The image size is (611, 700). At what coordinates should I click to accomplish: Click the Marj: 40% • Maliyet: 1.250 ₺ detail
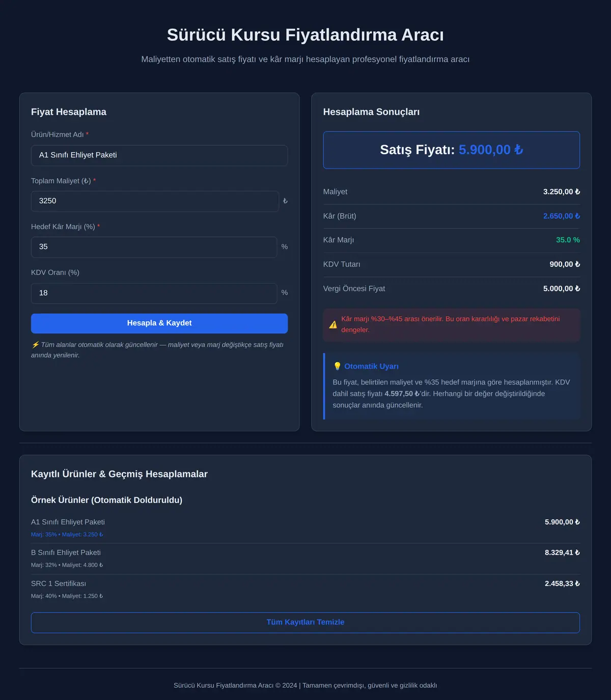click(67, 596)
